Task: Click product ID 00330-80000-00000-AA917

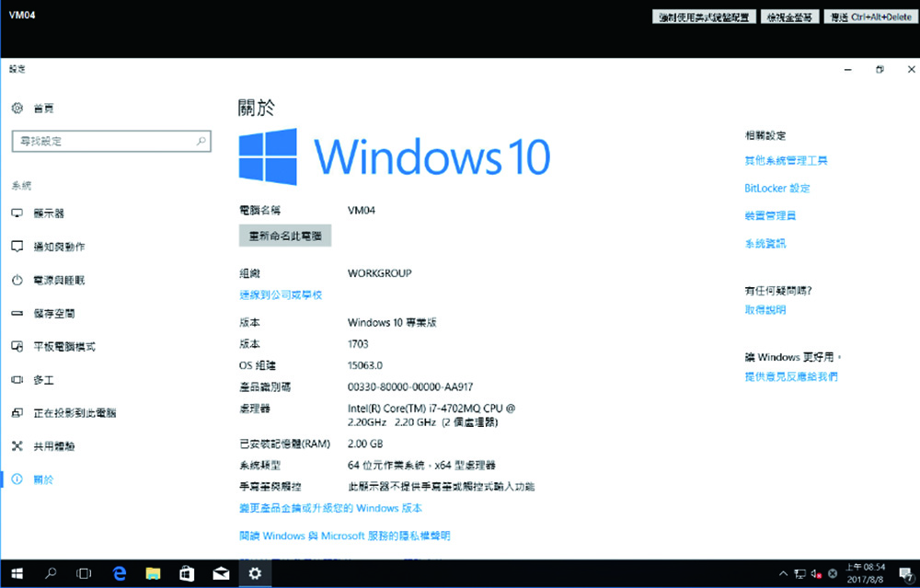Action: (410, 386)
